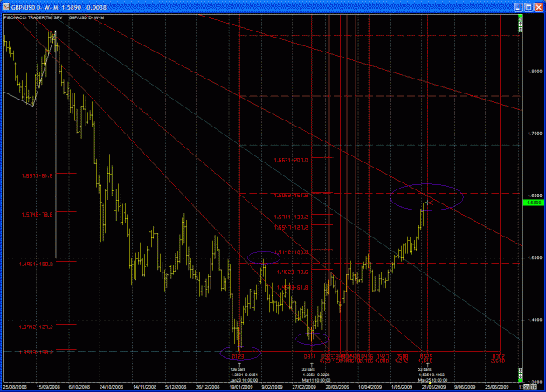Select the 1.4951-100.0 left retracement label
The height and width of the screenshot is (392, 546).
pos(36,265)
